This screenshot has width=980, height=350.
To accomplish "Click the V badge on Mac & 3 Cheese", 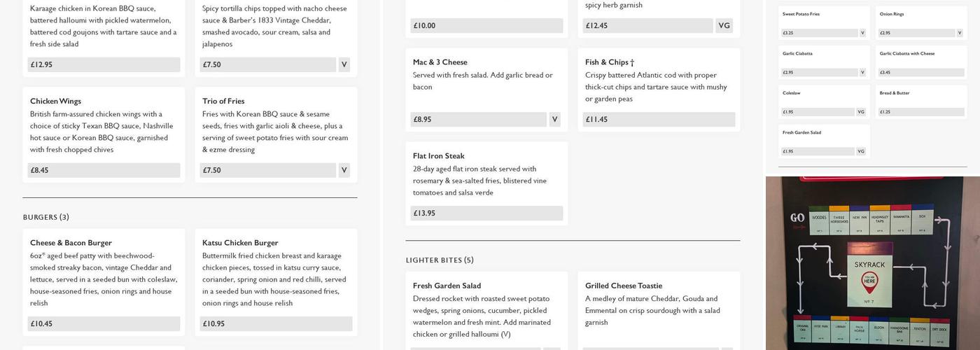I will [x=554, y=120].
